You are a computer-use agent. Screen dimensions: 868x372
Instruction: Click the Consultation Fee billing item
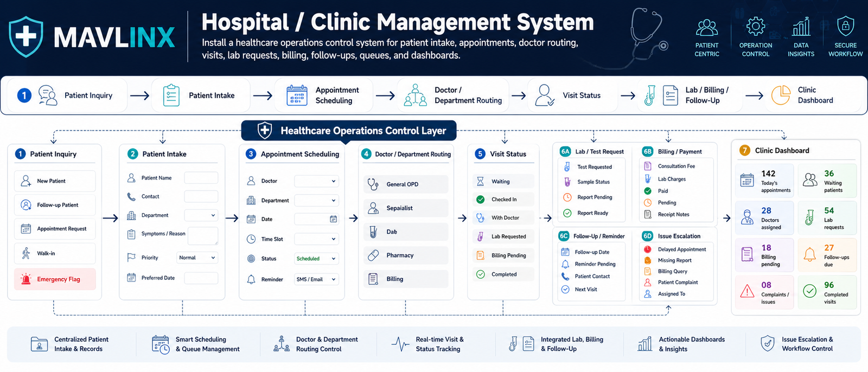click(670, 166)
